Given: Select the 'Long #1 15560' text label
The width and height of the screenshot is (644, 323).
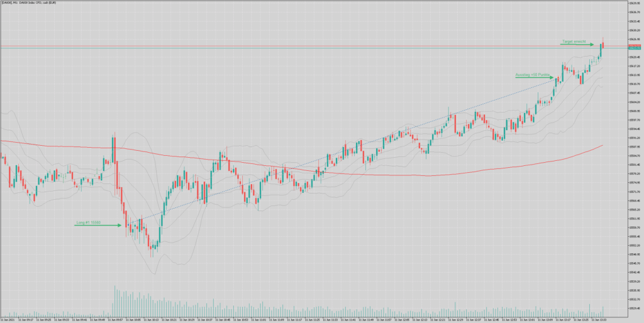Looking at the screenshot, I should 89,222.
